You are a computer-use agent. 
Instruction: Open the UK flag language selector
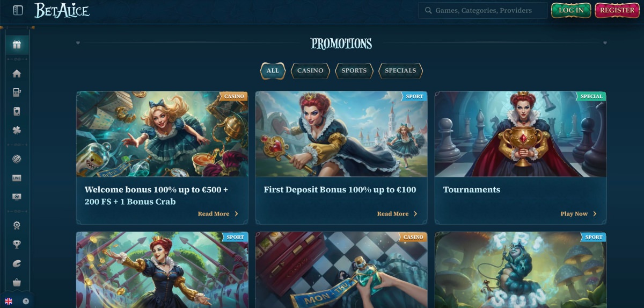pos(9,302)
